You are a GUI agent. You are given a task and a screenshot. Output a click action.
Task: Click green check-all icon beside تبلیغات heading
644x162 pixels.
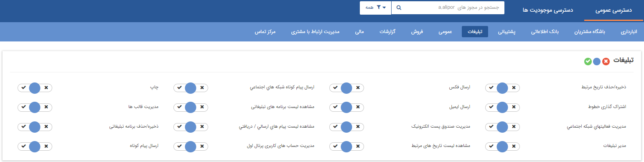[588, 61]
